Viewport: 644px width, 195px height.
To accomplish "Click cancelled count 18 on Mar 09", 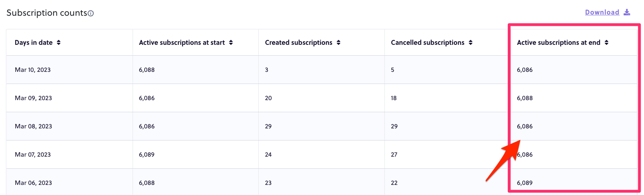I will 394,98.
